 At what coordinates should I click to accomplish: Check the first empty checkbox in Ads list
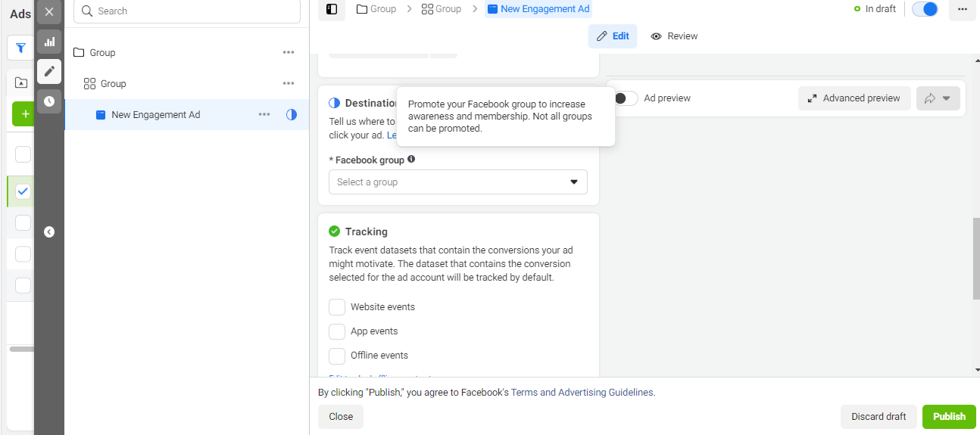pyautogui.click(x=23, y=154)
